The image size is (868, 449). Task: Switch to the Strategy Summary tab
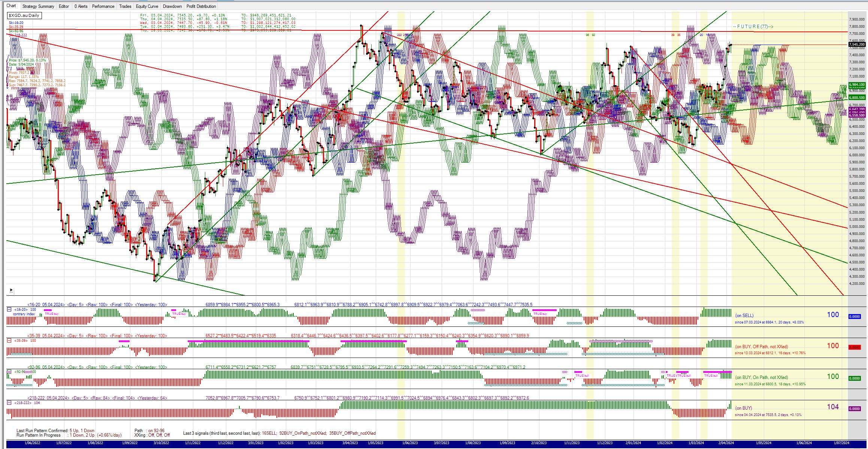(38, 6)
